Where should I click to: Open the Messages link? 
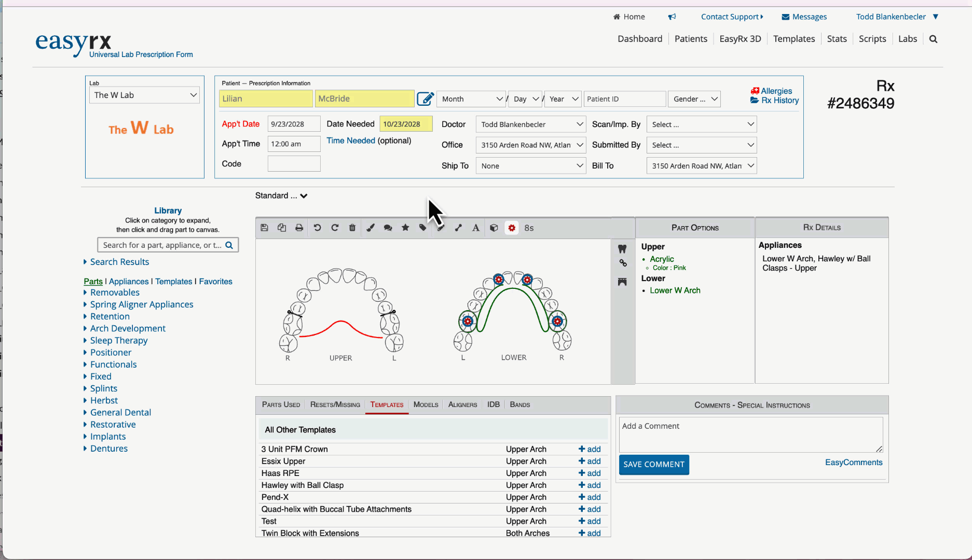tap(804, 17)
